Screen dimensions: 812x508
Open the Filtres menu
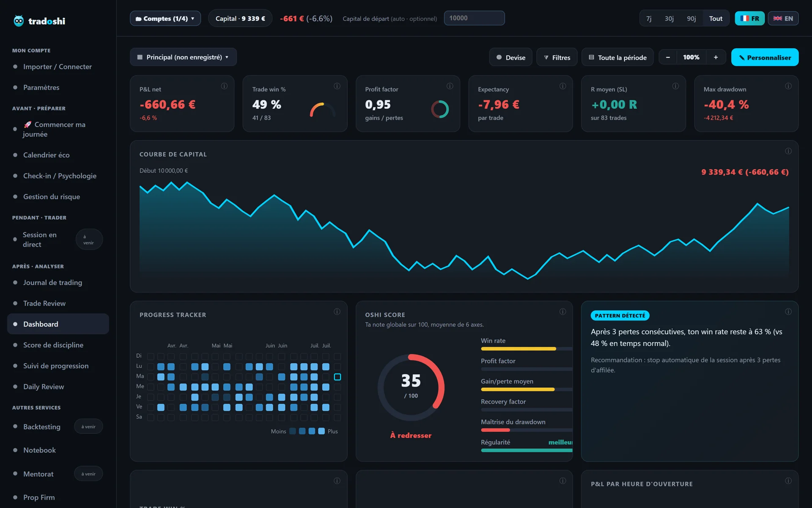(x=557, y=57)
